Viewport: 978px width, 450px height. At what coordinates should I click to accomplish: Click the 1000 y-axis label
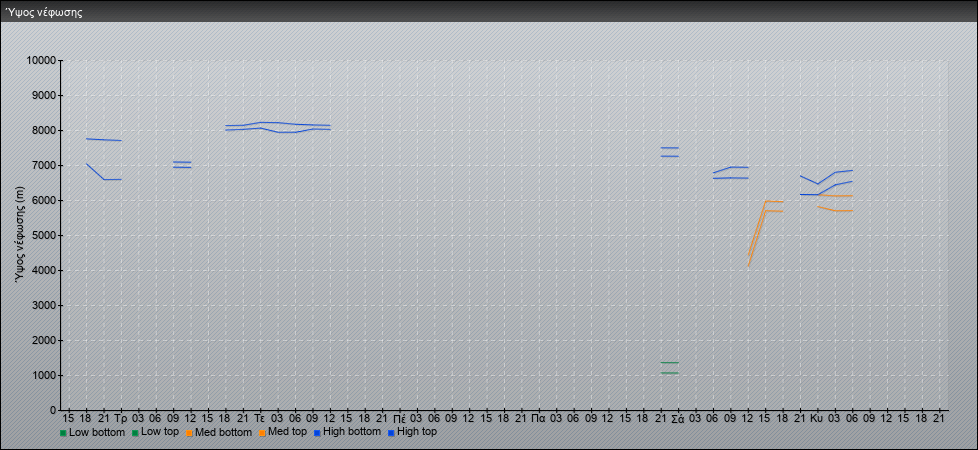click(x=44, y=375)
